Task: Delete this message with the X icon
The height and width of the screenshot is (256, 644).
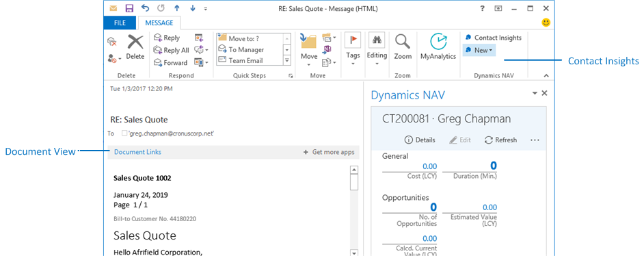Action: 135,47
